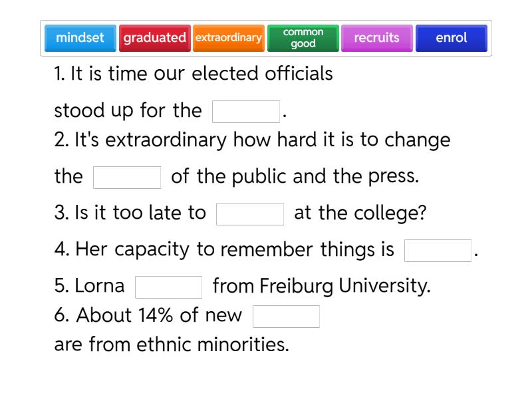The width and height of the screenshot is (532, 399).
Task: Select the blue 'mindset' word tile
Action: pos(80,38)
